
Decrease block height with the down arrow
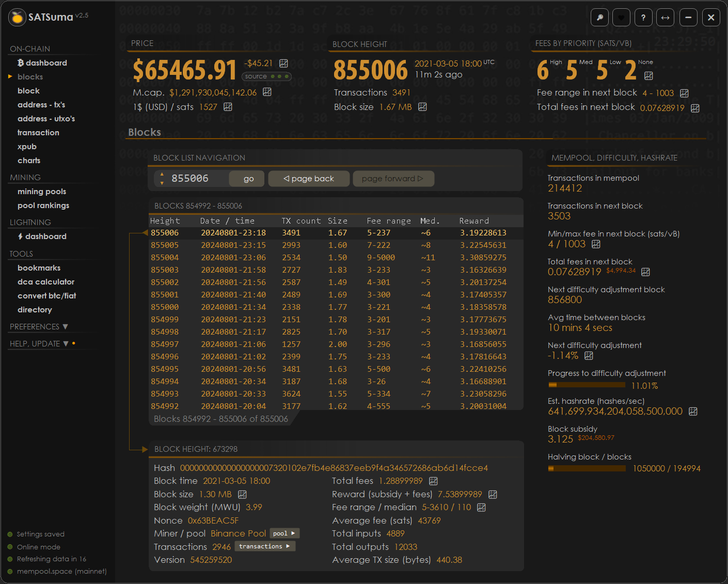[x=162, y=183]
